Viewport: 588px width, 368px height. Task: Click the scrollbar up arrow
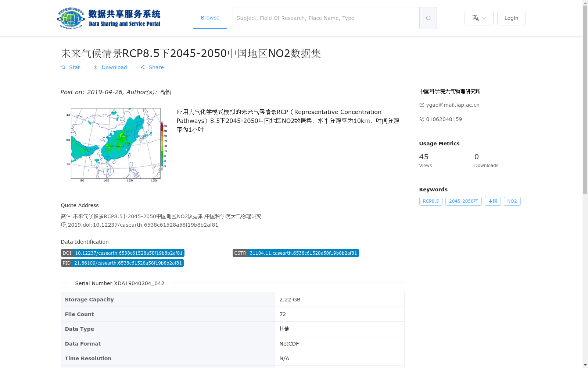[x=585, y=3]
